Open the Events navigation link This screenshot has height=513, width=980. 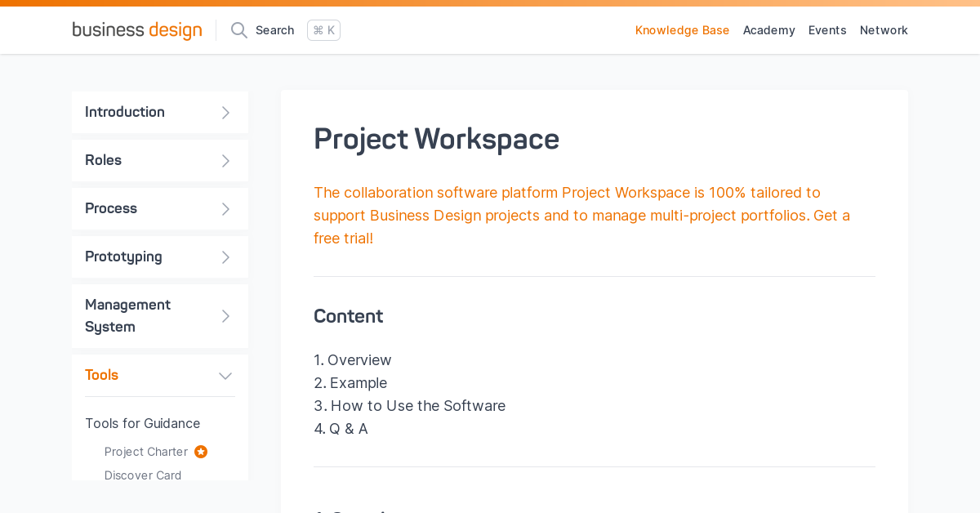pyautogui.click(x=827, y=30)
